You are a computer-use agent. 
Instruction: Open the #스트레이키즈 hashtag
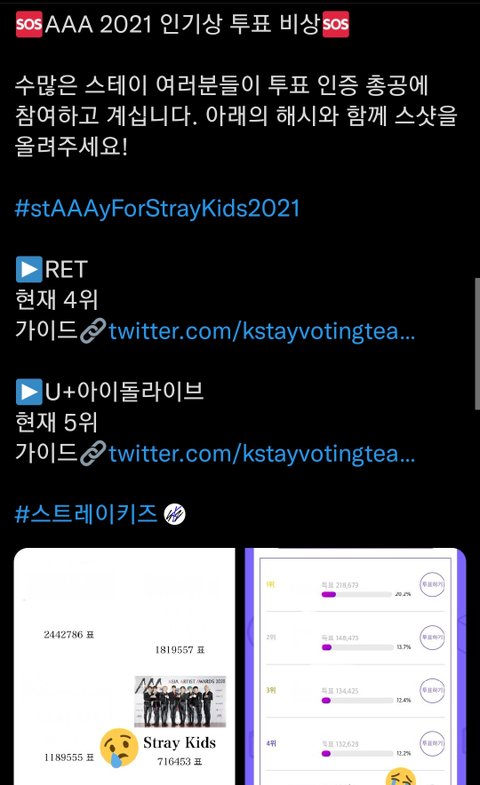point(86,514)
